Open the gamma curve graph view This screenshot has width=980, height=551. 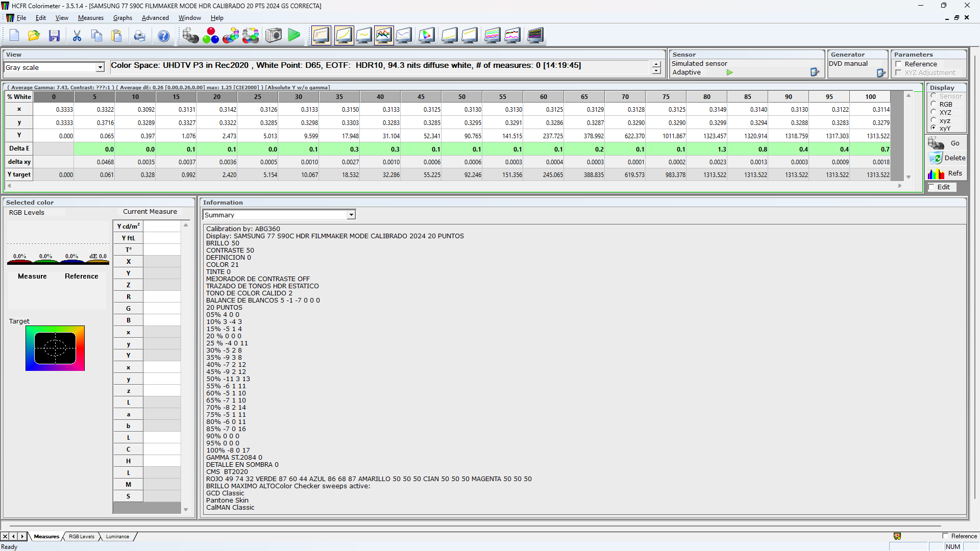pyautogui.click(x=344, y=35)
